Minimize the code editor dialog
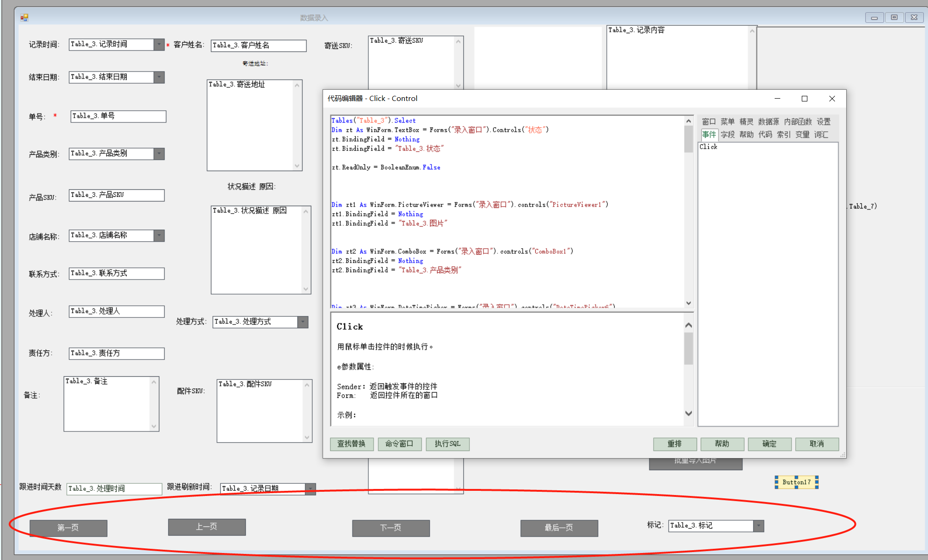Viewport: 928px width, 560px height. click(777, 99)
